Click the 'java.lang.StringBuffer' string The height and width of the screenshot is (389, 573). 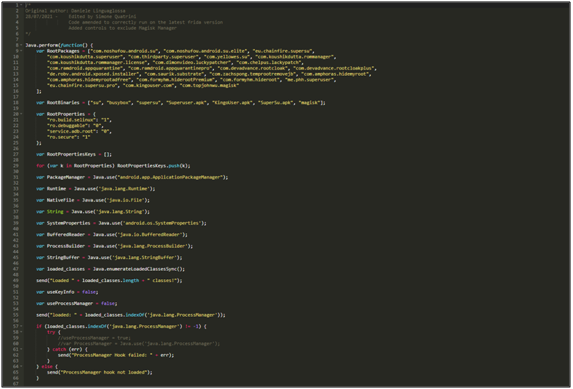point(144,257)
